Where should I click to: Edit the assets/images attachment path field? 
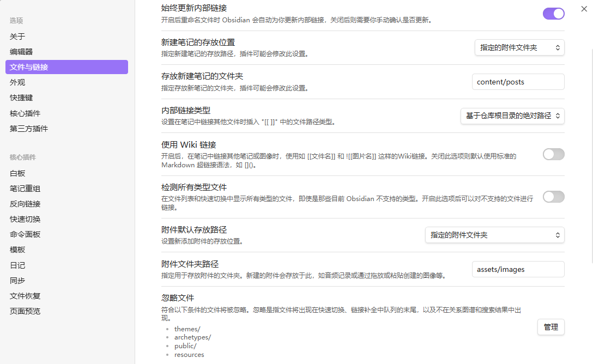coord(518,269)
